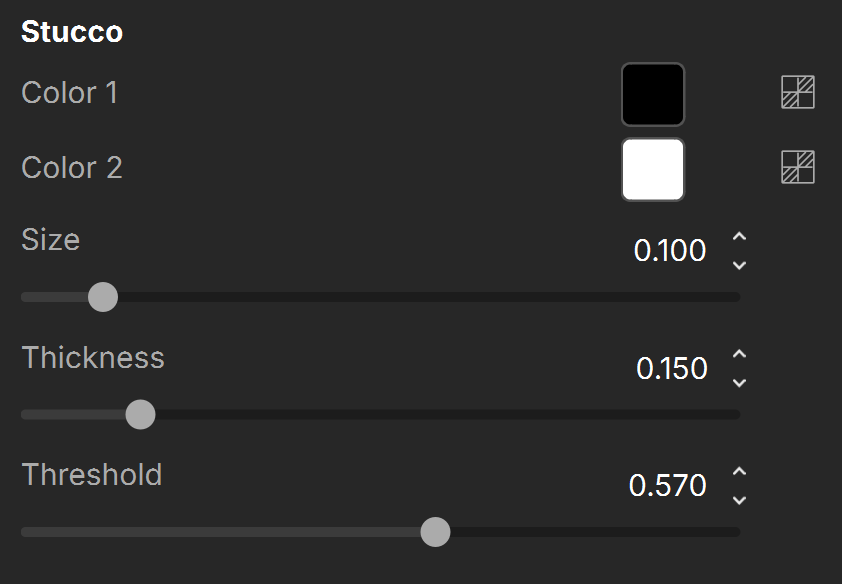Decrease Thickness with the down arrow
The image size is (842, 584).
pyautogui.click(x=739, y=383)
